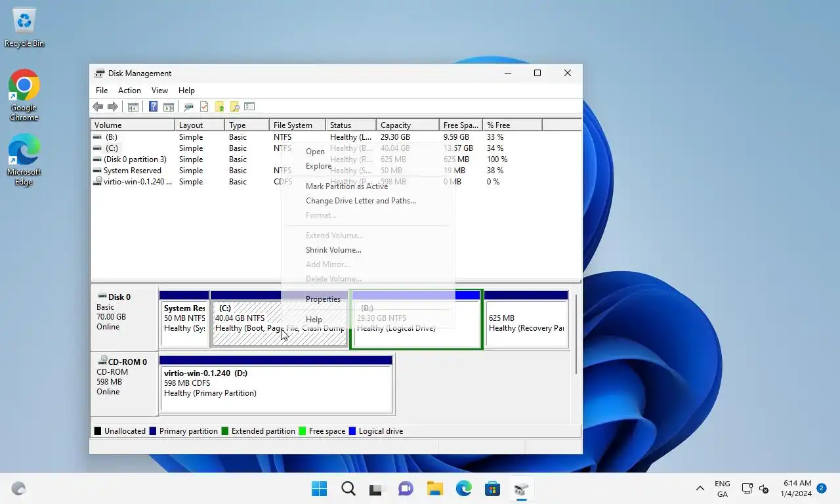Viewport: 840px width, 504px height.
Task: Select virtio-win-0.1.240 (D:) 598 MB block
Action: coord(276,384)
